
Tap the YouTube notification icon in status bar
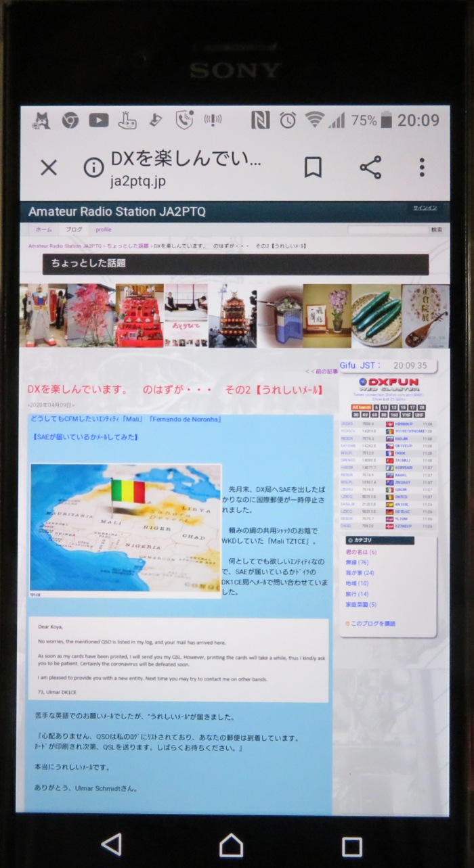coord(98,120)
